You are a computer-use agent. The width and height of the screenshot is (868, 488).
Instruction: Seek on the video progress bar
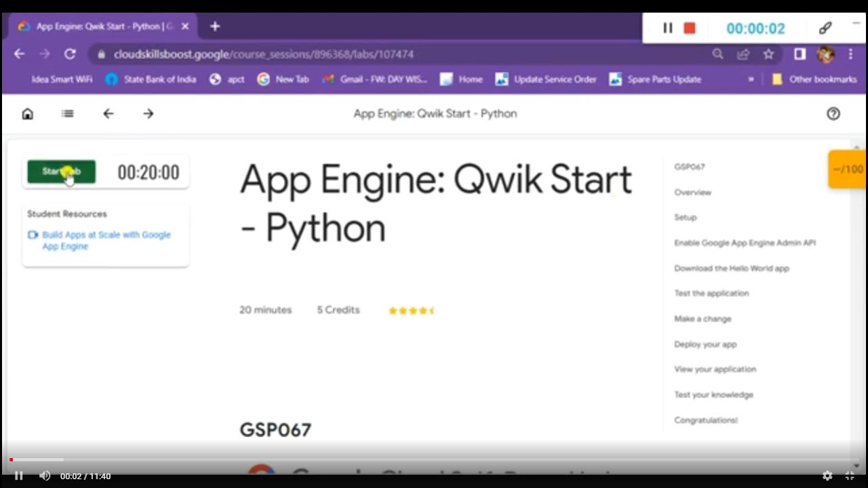[x=434, y=460]
